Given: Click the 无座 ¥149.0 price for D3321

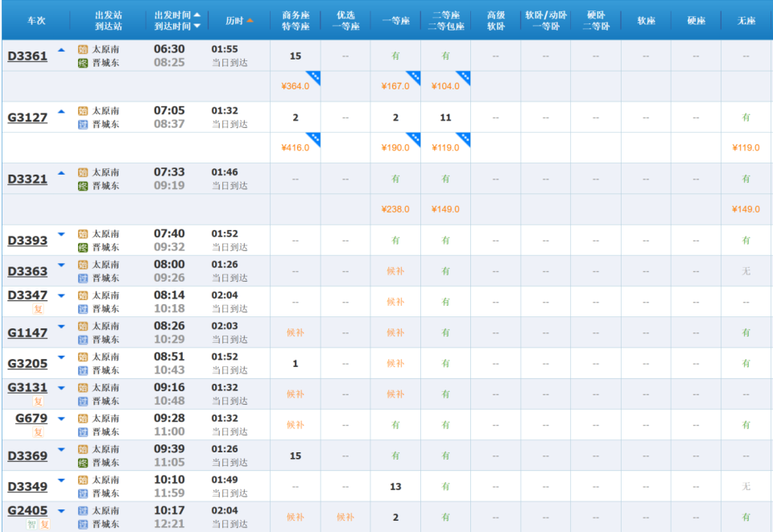Looking at the screenshot, I should 746,209.
